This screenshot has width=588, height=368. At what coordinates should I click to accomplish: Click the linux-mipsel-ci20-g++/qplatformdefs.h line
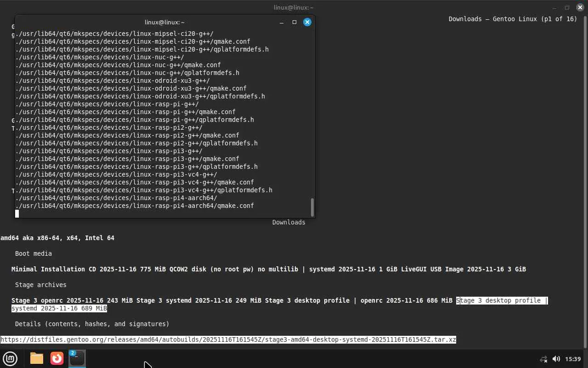142,49
